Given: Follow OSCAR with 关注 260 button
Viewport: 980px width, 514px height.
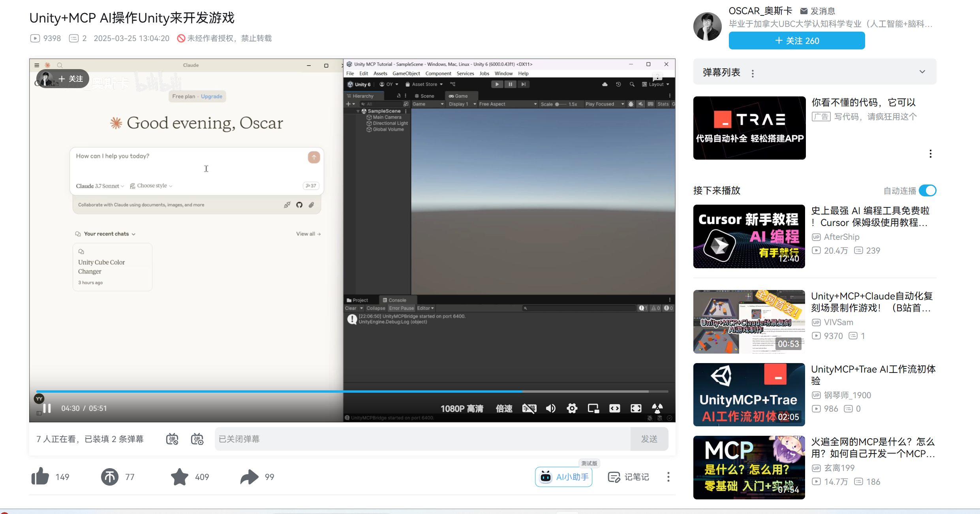Looking at the screenshot, I should pos(796,41).
